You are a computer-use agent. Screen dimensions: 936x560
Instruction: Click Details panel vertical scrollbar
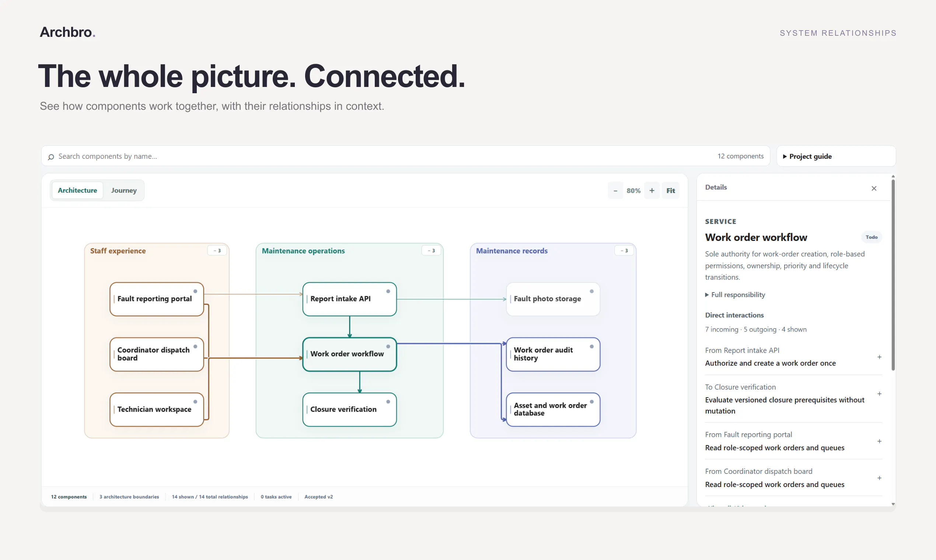pyautogui.click(x=893, y=275)
